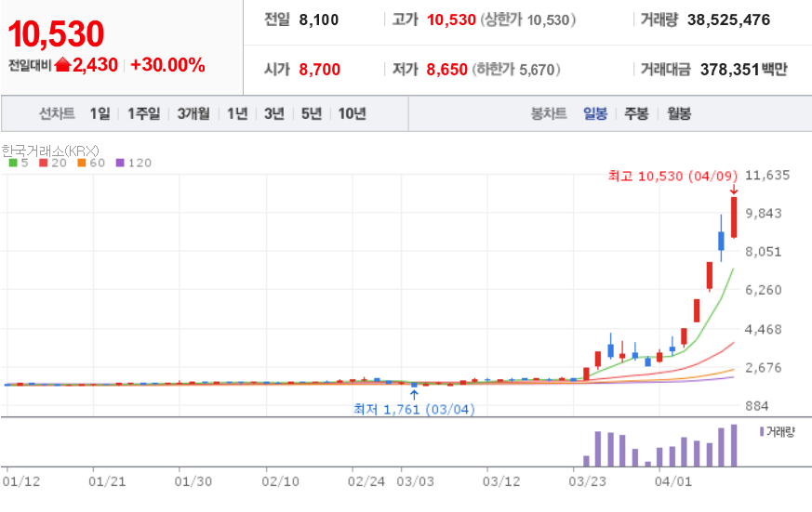This screenshot has width=812, height=512.
Task: Select the 3개월 chart range
Action: click(x=193, y=113)
